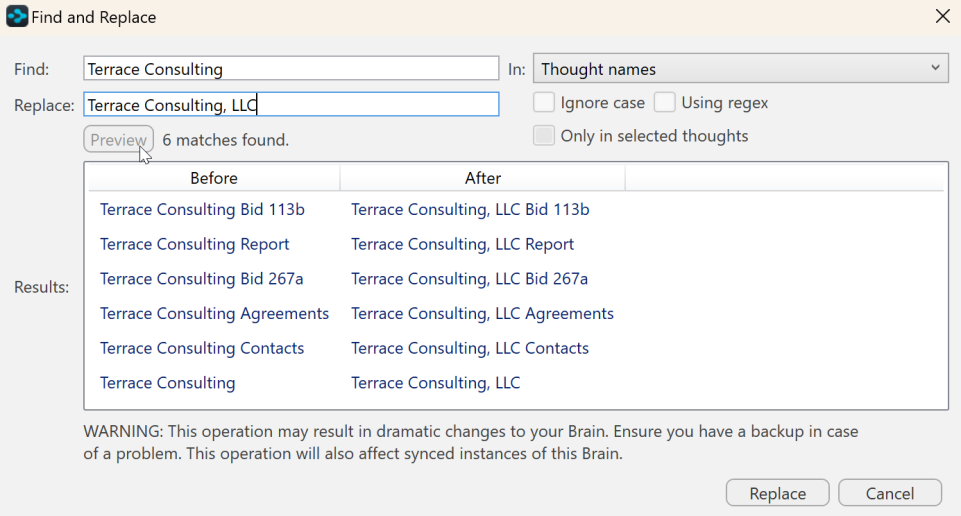This screenshot has width=961, height=516.
Task: Close the Find and Replace dialog
Action: tap(941, 17)
